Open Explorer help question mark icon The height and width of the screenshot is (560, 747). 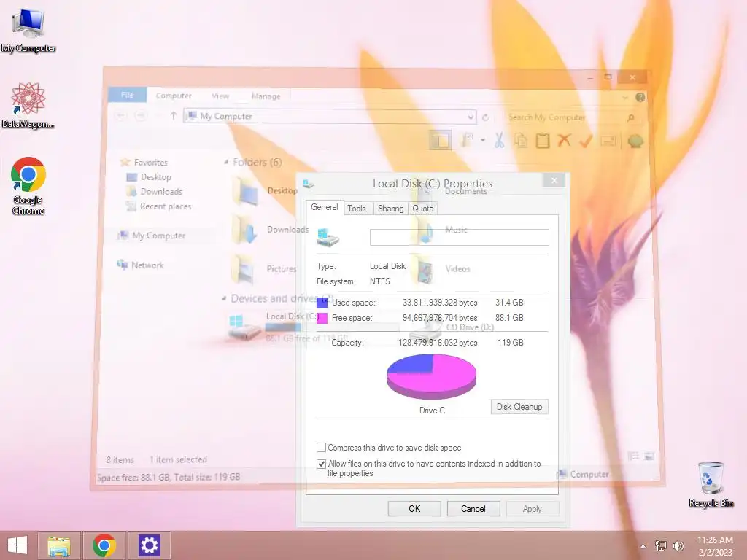point(640,97)
